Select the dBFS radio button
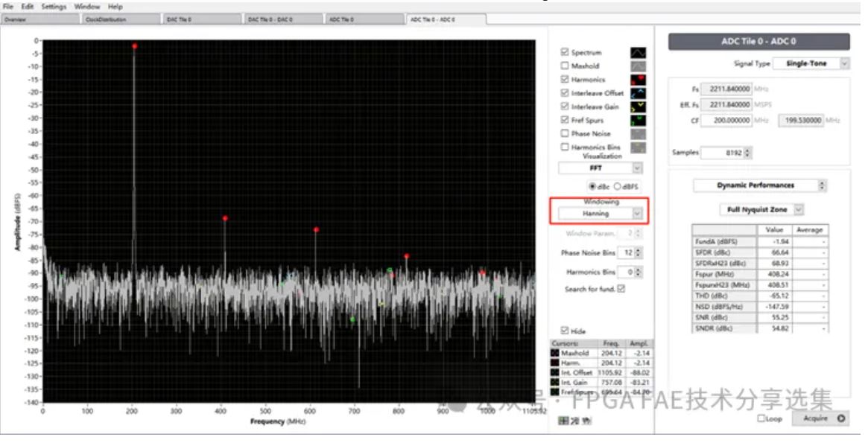Image resolution: width=868 pixels, height=443 pixels. point(617,186)
